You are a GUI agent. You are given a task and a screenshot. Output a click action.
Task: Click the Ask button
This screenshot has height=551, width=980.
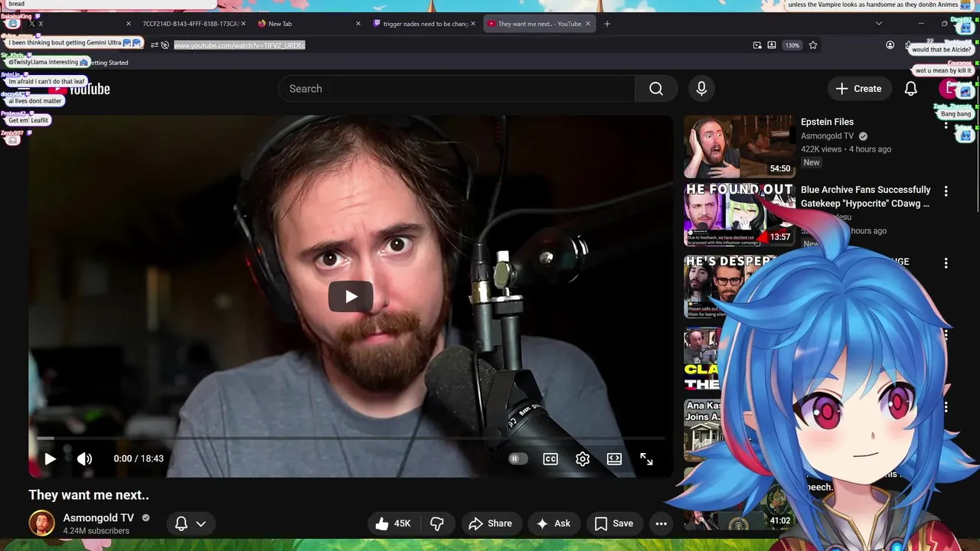[554, 523]
